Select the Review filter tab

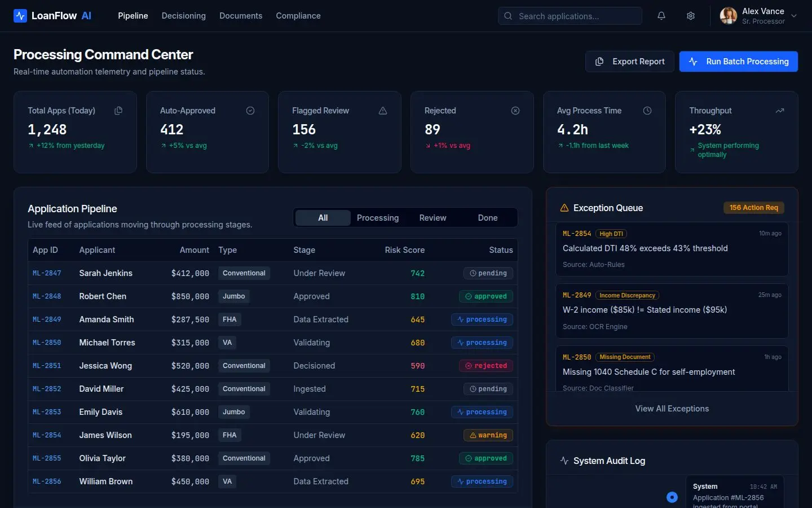(x=433, y=218)
